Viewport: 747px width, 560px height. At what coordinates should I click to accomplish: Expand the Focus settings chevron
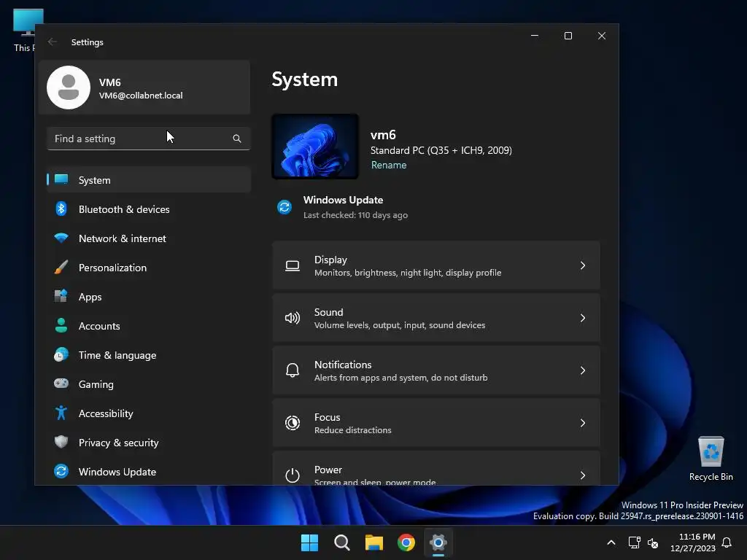pos(583,423)
